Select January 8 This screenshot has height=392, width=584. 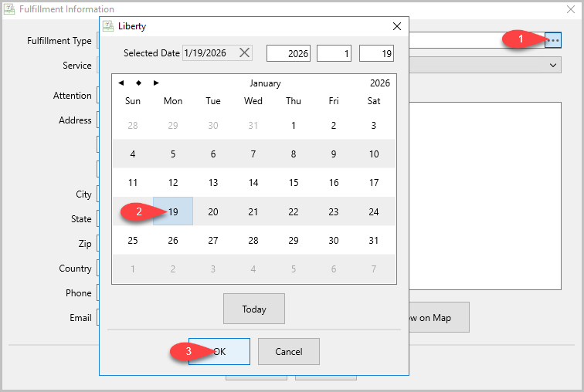click(x=294, y=154)
